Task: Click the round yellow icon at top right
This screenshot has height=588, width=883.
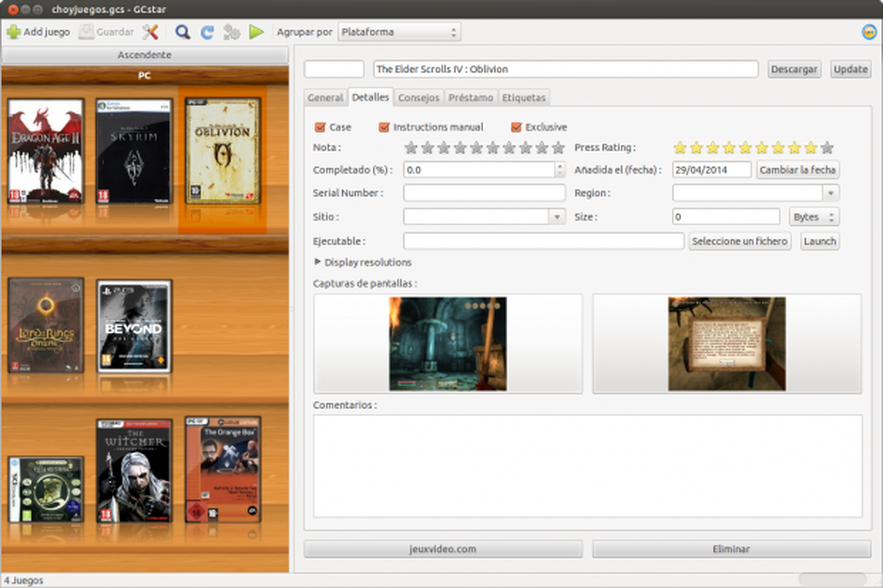Action: coord(869,32)
